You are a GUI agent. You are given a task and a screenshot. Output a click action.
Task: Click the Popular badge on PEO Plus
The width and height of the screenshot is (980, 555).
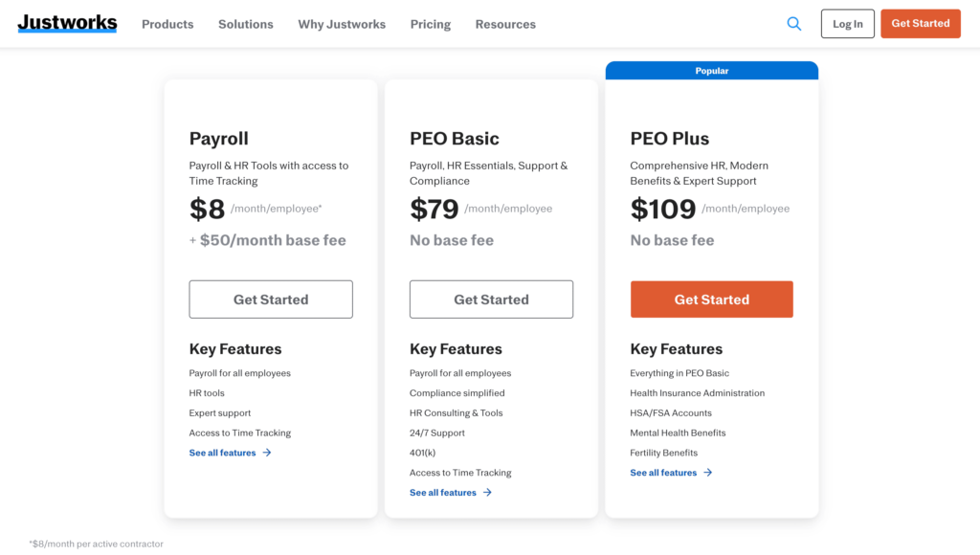(x=711, y=70)
